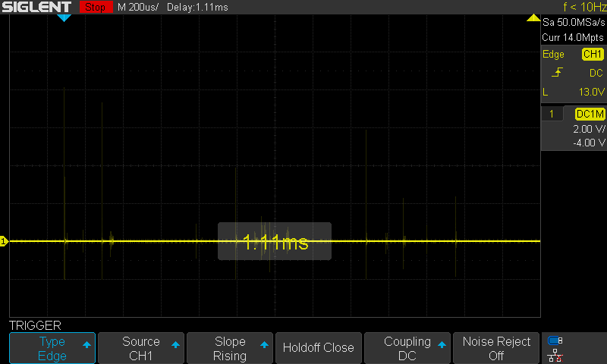Click the timebase M 200us/ readout
Screen dimensions: 607x364
(138, 7)
